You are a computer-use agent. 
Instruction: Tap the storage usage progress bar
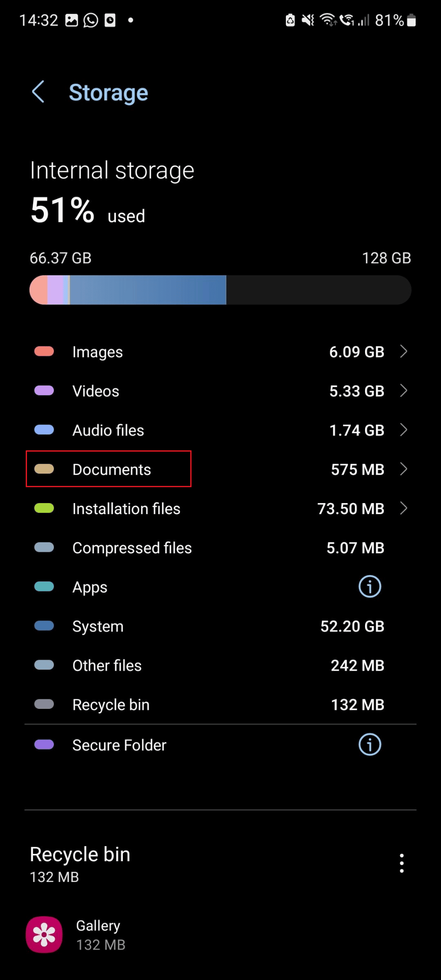pyautogui.click(x=220, y=290)
